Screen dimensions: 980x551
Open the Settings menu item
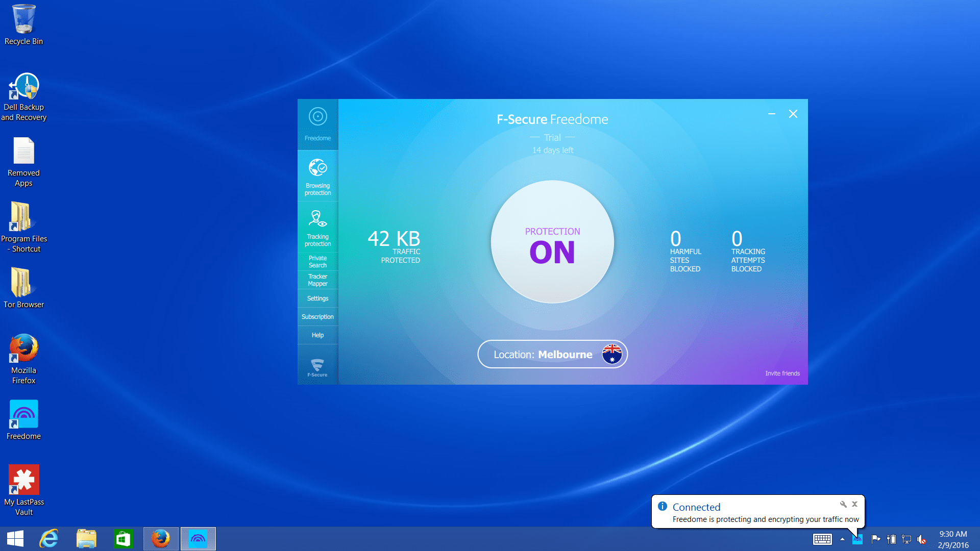[x=317, y=298]
